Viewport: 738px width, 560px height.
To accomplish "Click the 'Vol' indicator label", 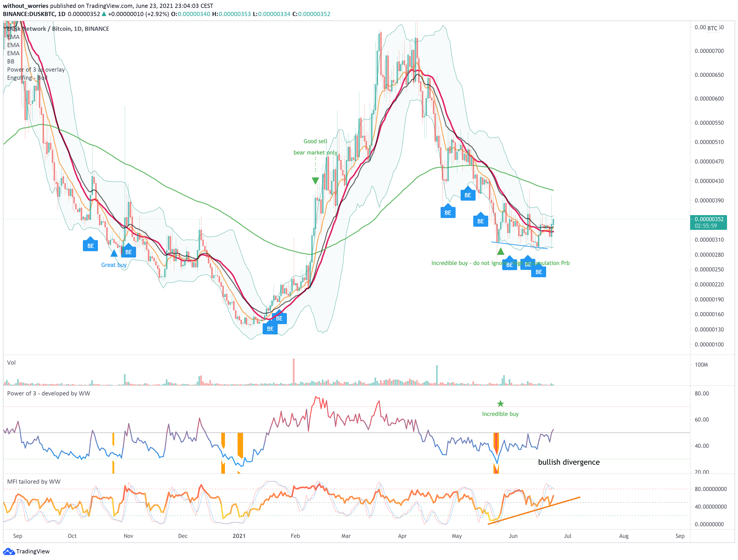I will pyautogui.click(x=11, y=363).
